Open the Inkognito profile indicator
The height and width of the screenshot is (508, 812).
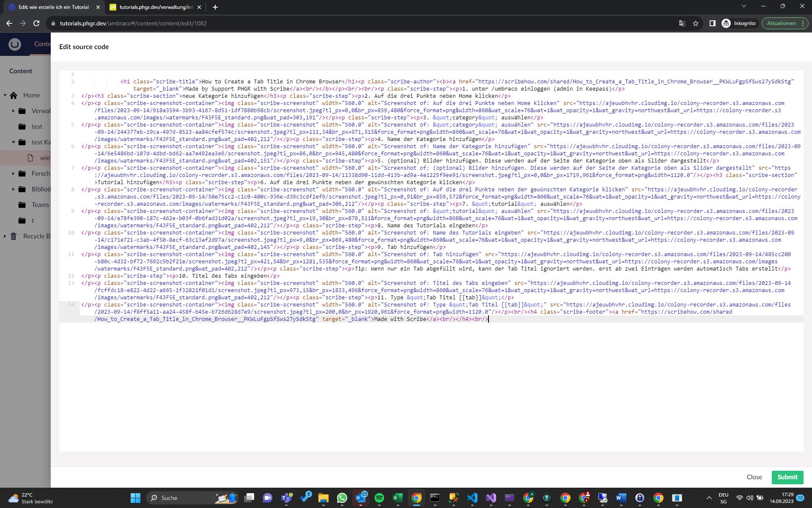pyautogui.click(x=738, y=23)
